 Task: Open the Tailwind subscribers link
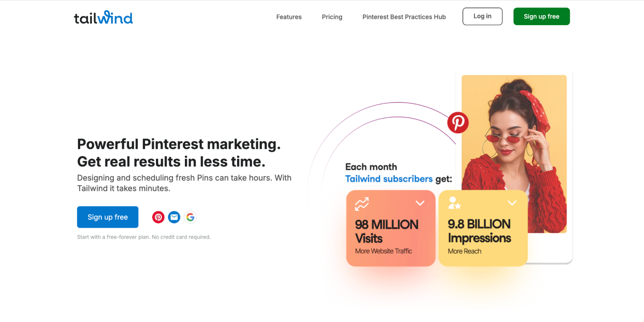tap(389, 179)
